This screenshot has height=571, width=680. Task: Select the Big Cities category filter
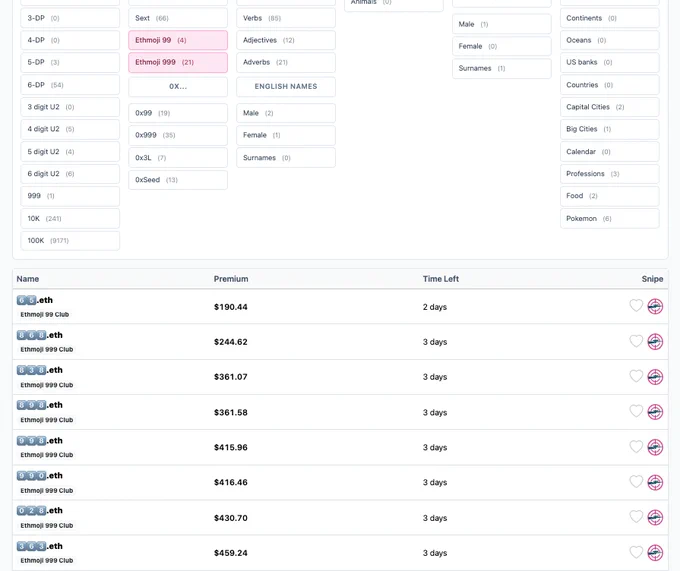point(610,129)
